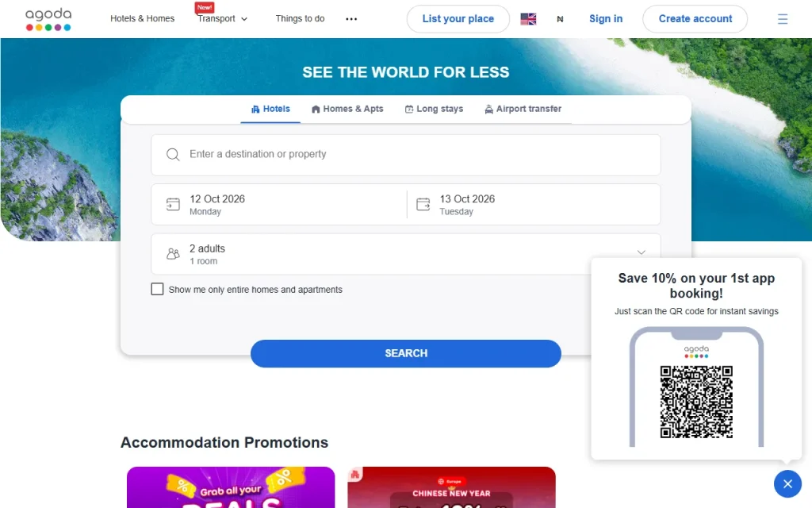812x508 pixels.
Task: Switch to the Hotels tab
Action: click(270, 109)
